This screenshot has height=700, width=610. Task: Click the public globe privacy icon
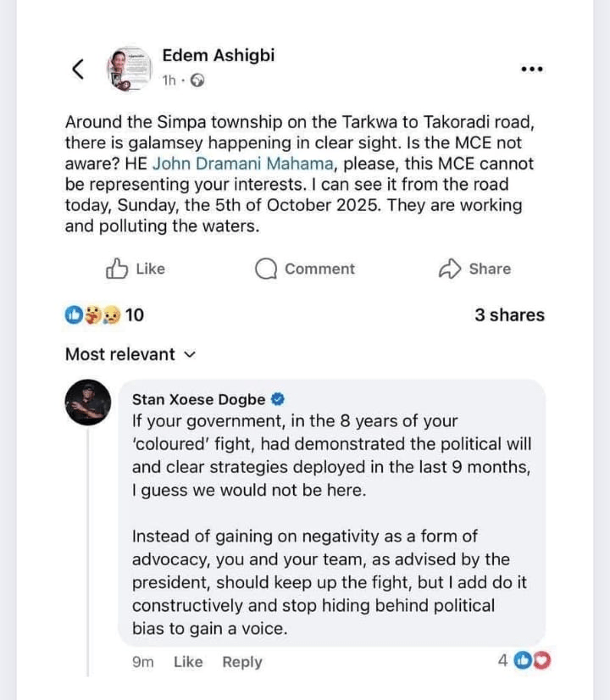point(197,81)
